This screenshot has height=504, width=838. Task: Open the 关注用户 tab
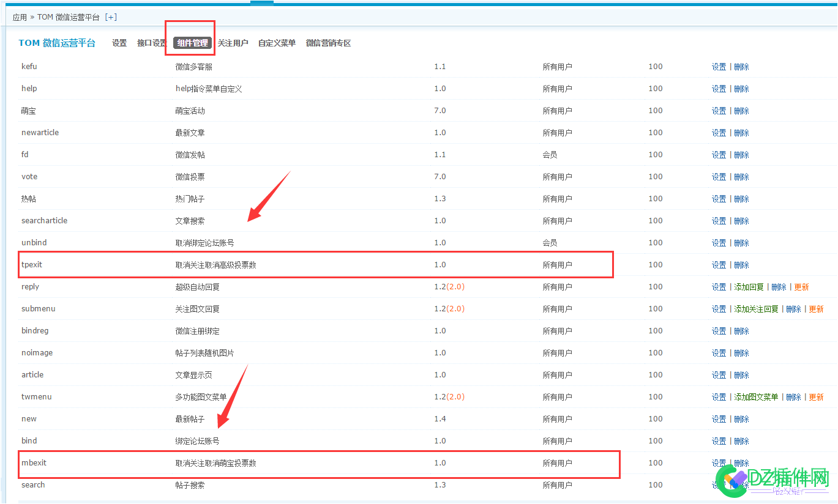[x=233, y=43]
